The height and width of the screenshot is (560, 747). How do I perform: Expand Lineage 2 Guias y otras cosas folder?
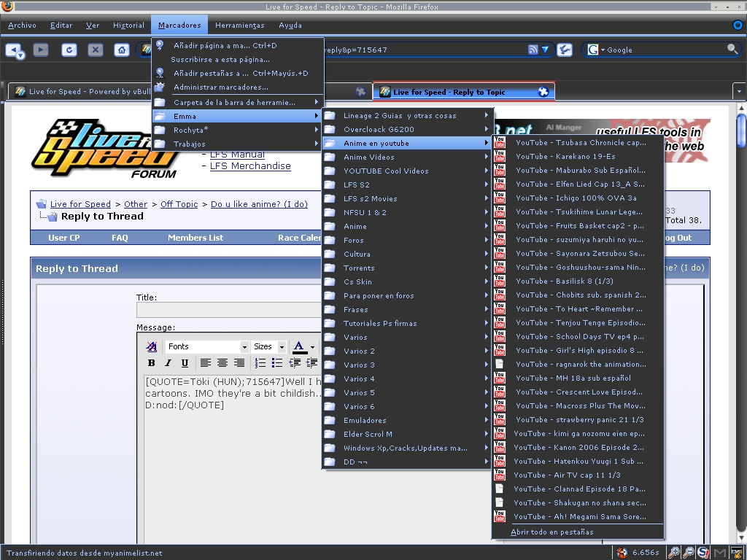407,116
